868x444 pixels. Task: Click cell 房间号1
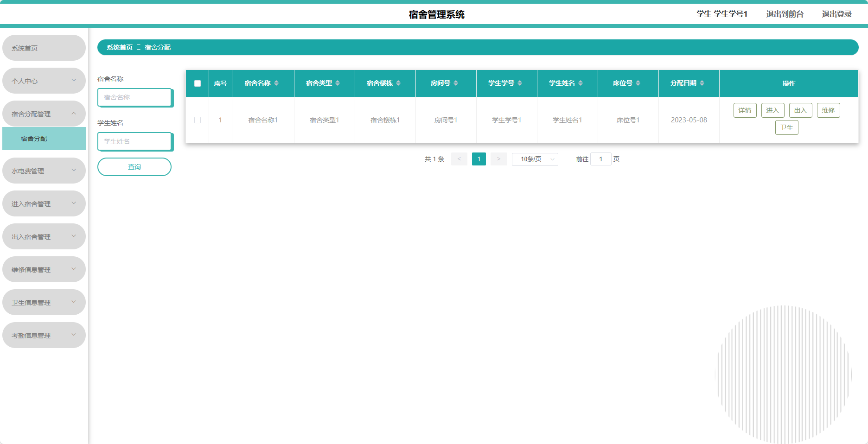pos(446,120)
